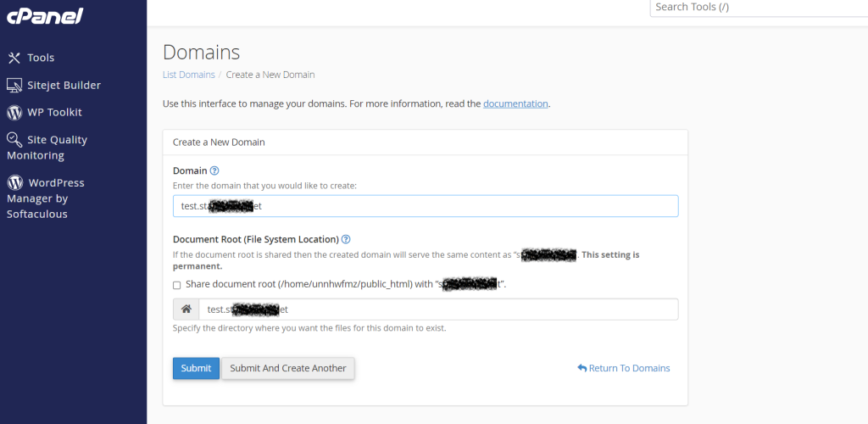Click Submit And Create Another button

coord(288,368)
